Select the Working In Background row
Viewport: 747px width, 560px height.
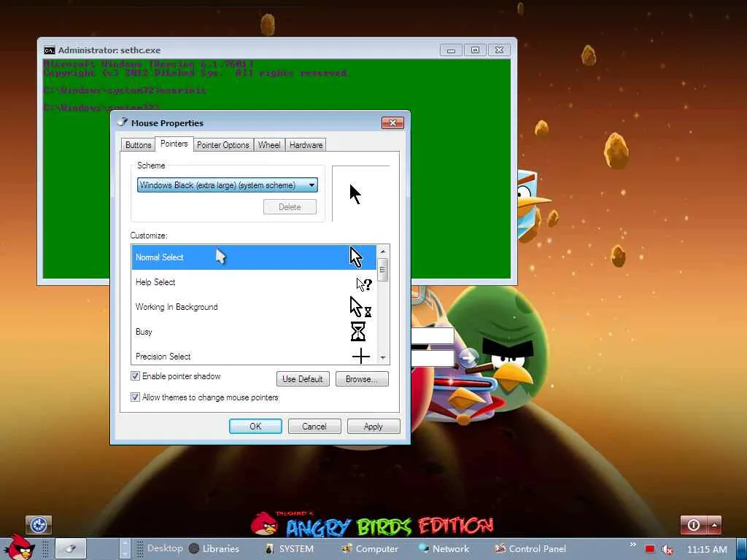coord(254,307)
